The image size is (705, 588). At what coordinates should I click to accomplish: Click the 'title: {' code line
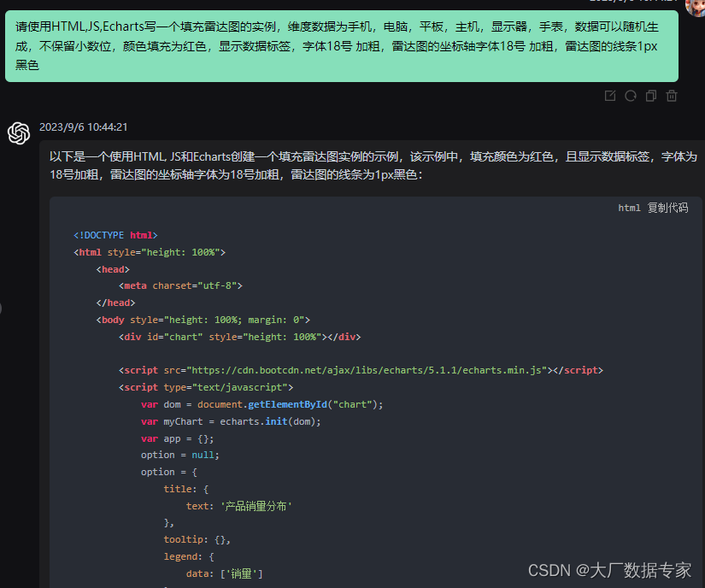tap(186, 489)
